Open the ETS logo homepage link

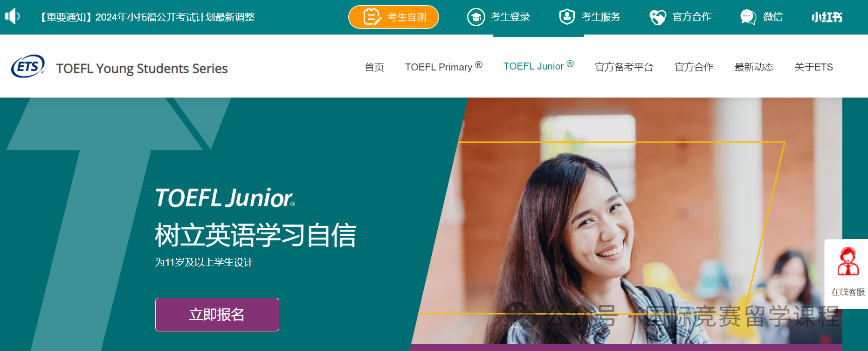(x=28, y=66)
